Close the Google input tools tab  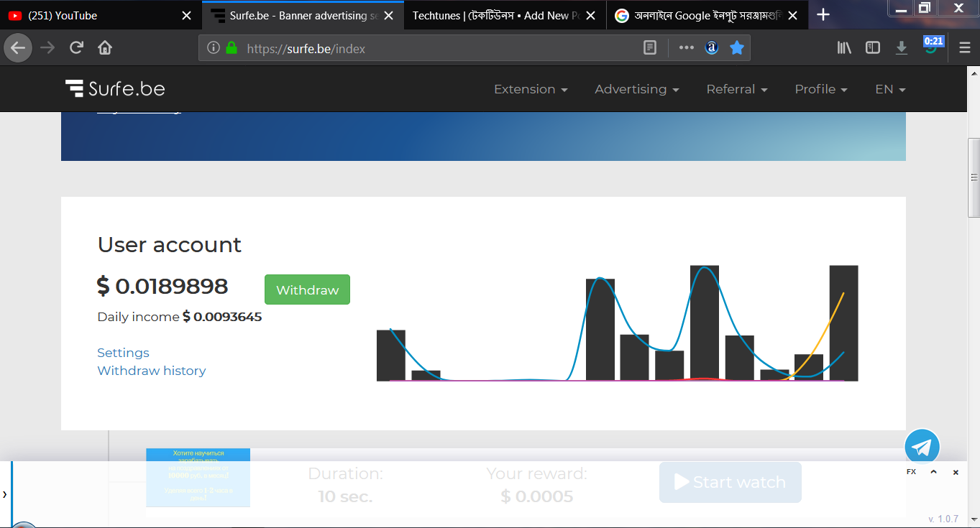[x=792, y=15]
